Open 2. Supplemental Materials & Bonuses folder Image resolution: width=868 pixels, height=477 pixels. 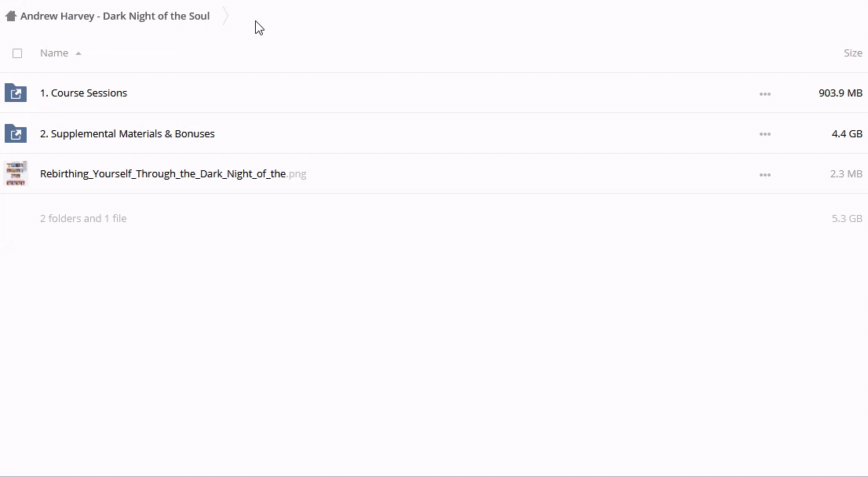click(x=127, y=133)
